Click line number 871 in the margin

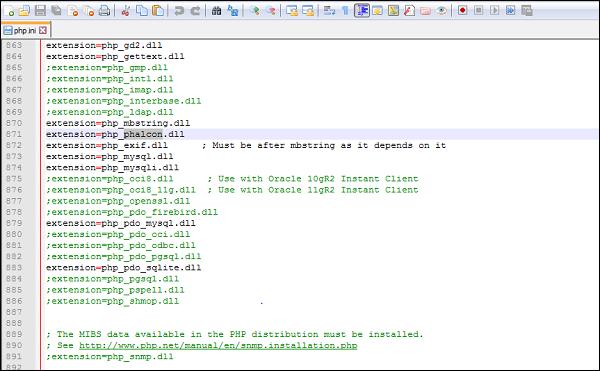click(x=14, y=134)
